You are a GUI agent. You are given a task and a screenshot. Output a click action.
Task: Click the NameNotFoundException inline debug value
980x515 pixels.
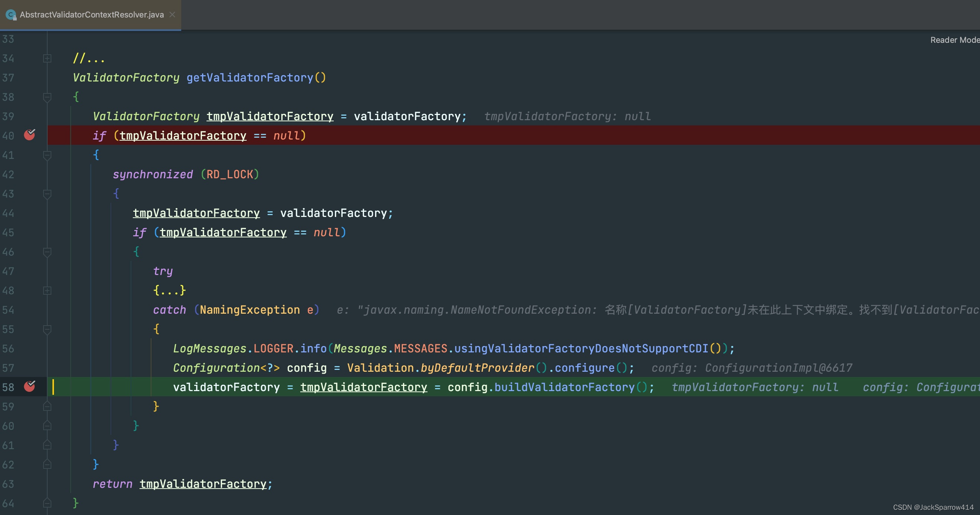click(x=658, y=310)
